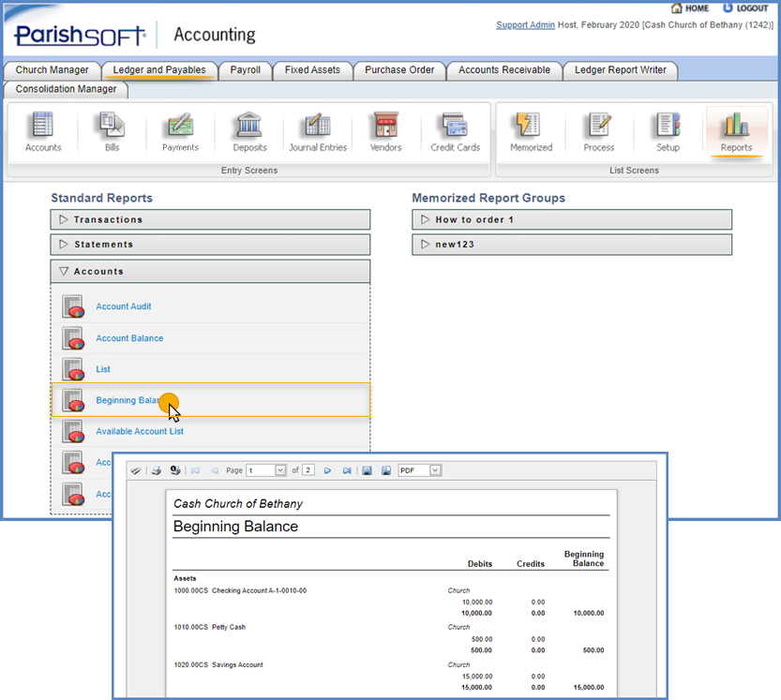The width and height of the screenshot is (781, 700).
Task: Expand the Statements report section
Action: click(210, 245)
